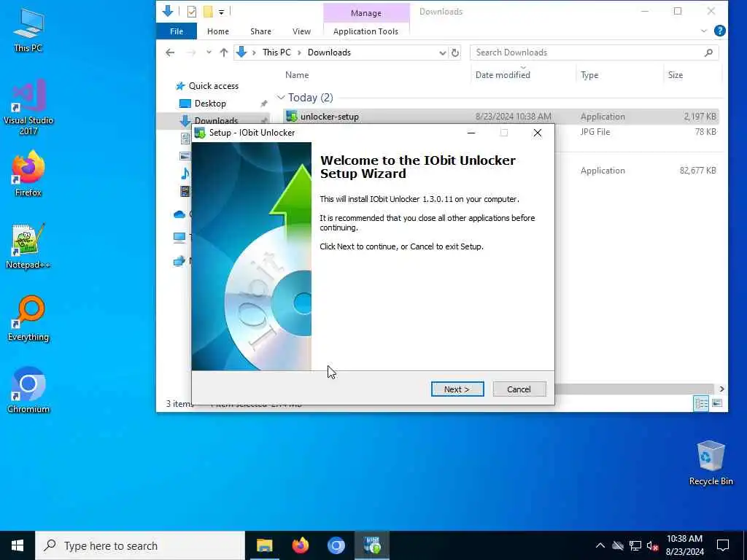Open the Recycle Bin
This screenshot has width=747, height=560.
pos(711,463)
